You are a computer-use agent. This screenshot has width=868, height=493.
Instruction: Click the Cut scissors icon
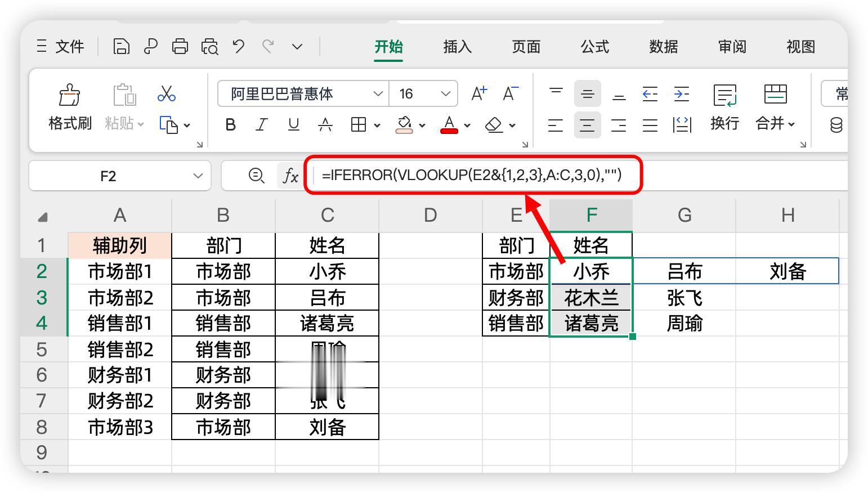(x=167, y=93)
